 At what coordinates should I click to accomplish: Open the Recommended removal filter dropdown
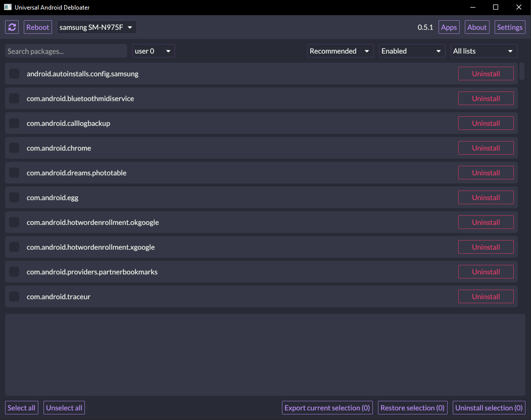[x=340, y=51]
